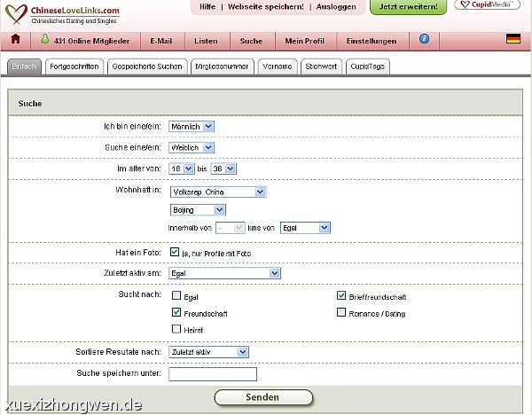
Task: Toggle 'nur Profile mit Foto' checkbox
Action: click(175, 252)
